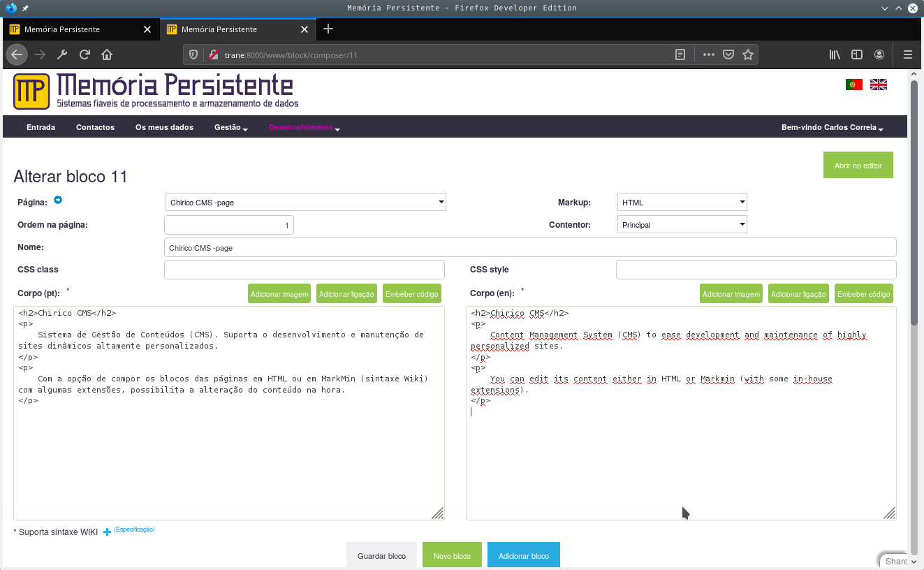Click Adicionar ligação for Corpo (en)
Image resolution: width=924 pixels, height=570 pixels.
pyautogui.click(x=799, y=294)
